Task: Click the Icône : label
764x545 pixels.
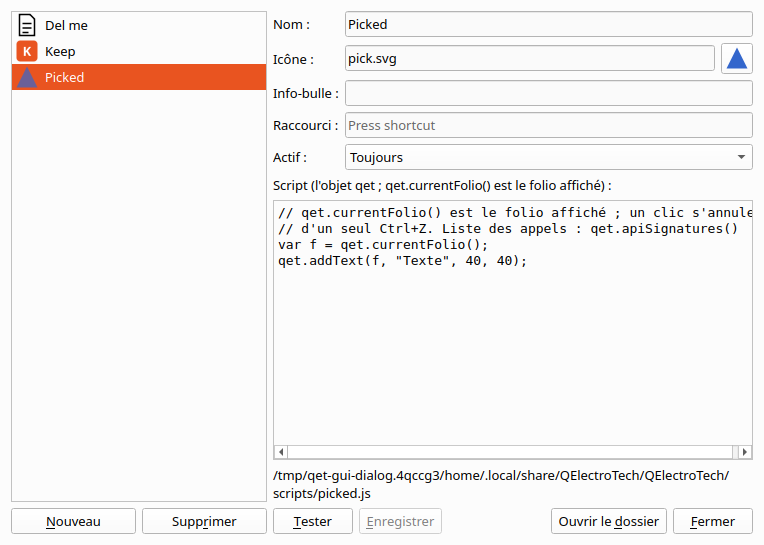Action: point(293,59)
